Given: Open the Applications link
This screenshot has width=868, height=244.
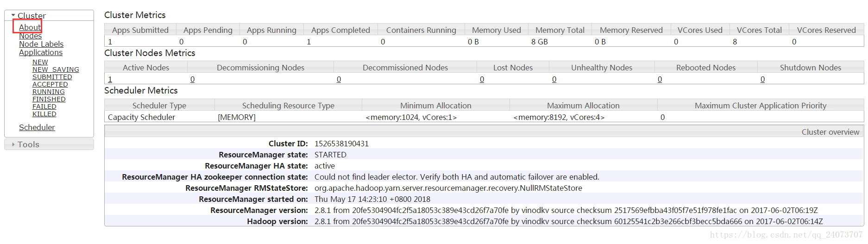Looking at the screenshot, I should tap(41, 52).
